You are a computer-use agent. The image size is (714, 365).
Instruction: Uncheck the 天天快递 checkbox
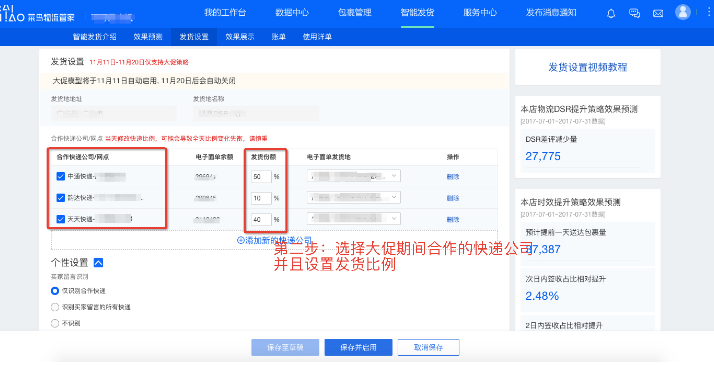point(61,219)
